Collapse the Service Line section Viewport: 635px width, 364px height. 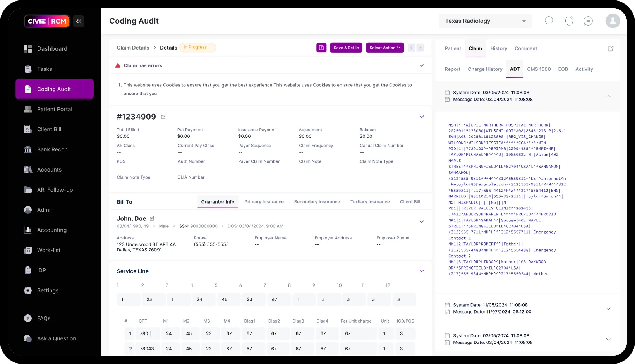(x=422, y=271)
